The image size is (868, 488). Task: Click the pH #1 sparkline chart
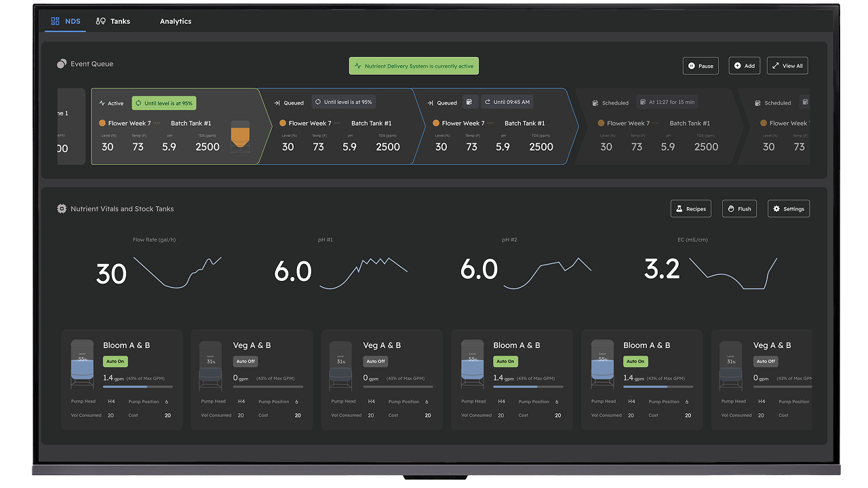[x=363, y=273]
